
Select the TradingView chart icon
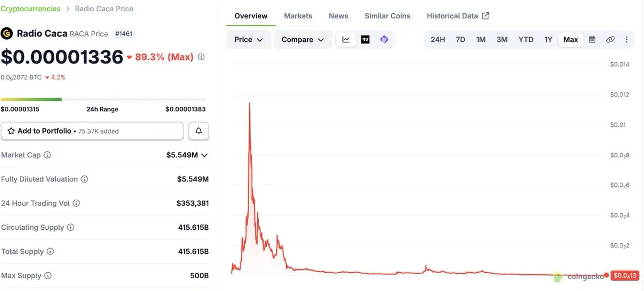pos(365,40)
